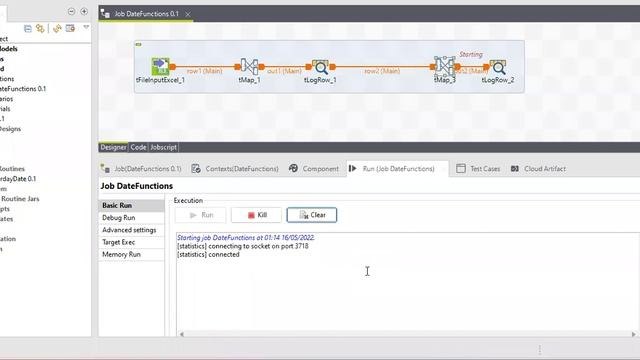This screenshot has width=640, height=360.
Task: Switch to the Designer tab
Action: pos(113,147)
